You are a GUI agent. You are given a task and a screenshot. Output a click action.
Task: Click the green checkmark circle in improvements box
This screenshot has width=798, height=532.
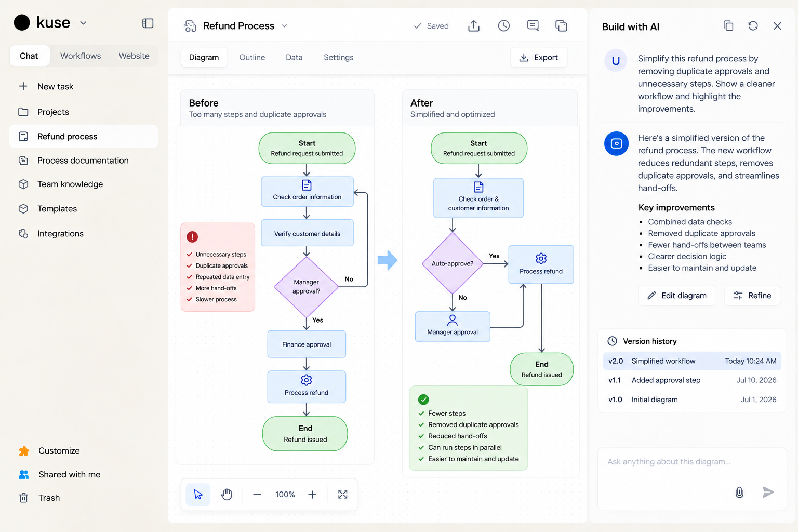point(423,400)
